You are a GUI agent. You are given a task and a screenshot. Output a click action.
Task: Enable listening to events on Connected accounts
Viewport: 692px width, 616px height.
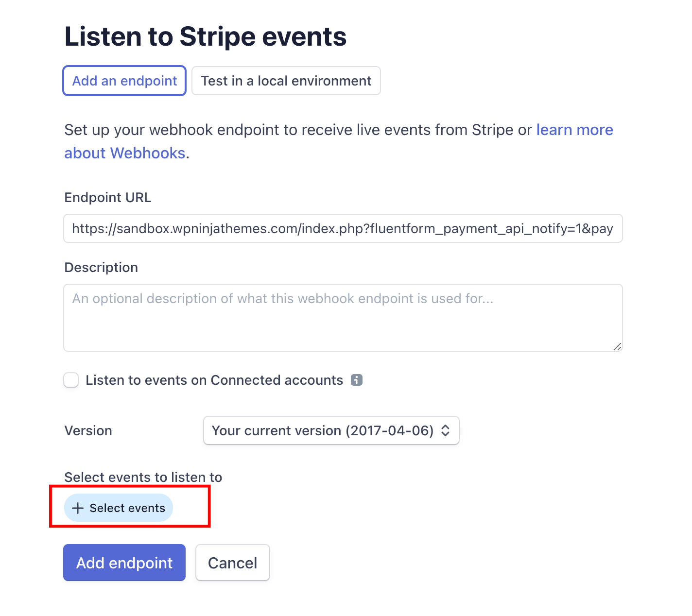point(71,380)
